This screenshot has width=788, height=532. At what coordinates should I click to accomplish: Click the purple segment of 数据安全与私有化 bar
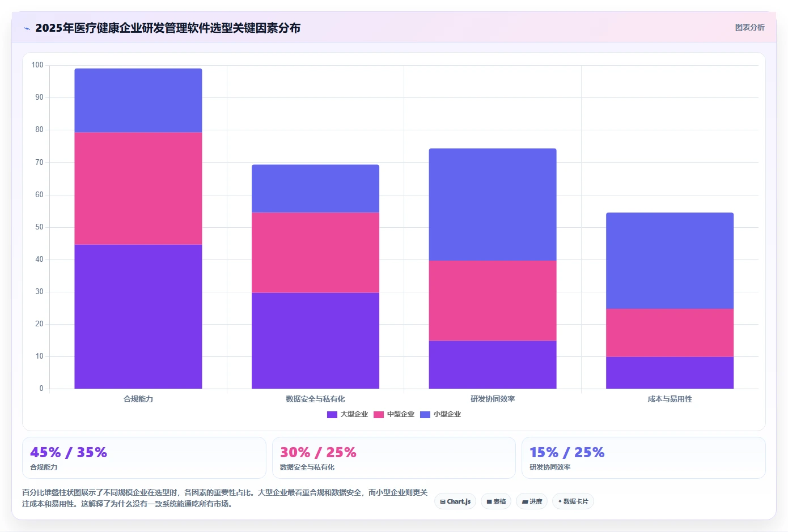(315, 341)
